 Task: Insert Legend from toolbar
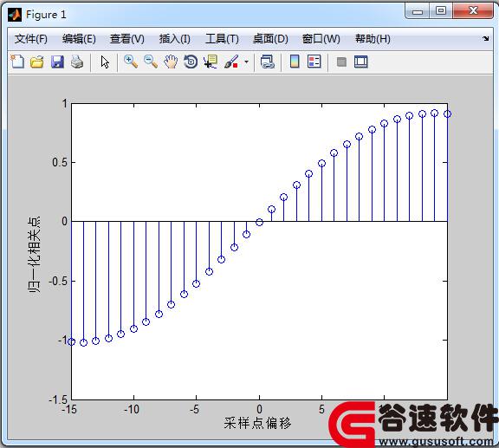tap(314, 62)
